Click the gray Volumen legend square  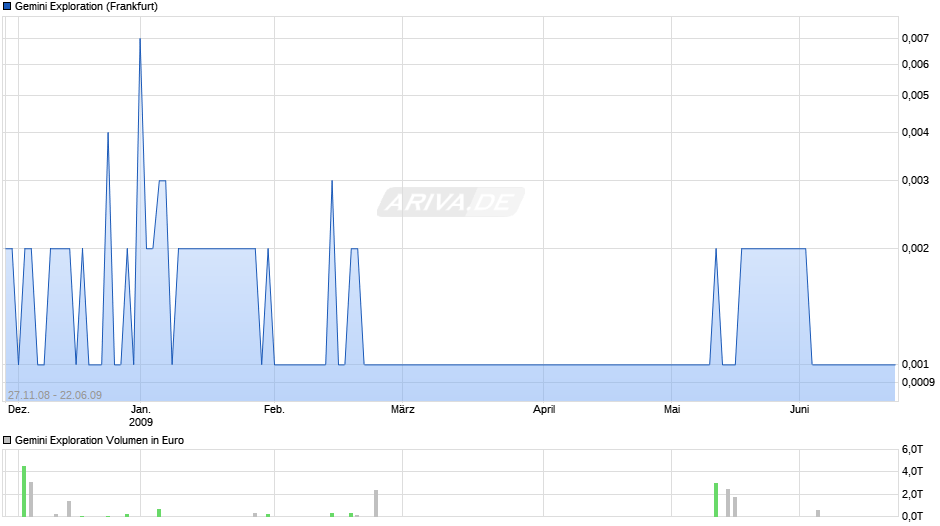(7, 440)
